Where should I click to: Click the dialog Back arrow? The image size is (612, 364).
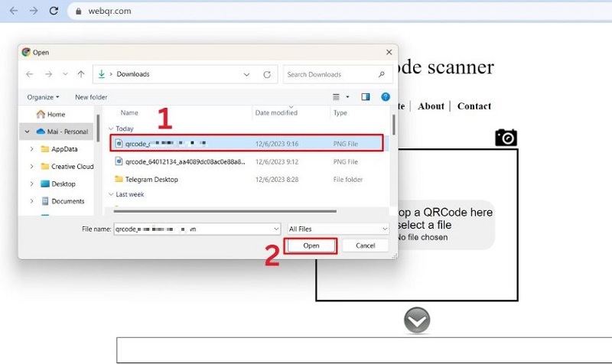click(x=30, y=74)
